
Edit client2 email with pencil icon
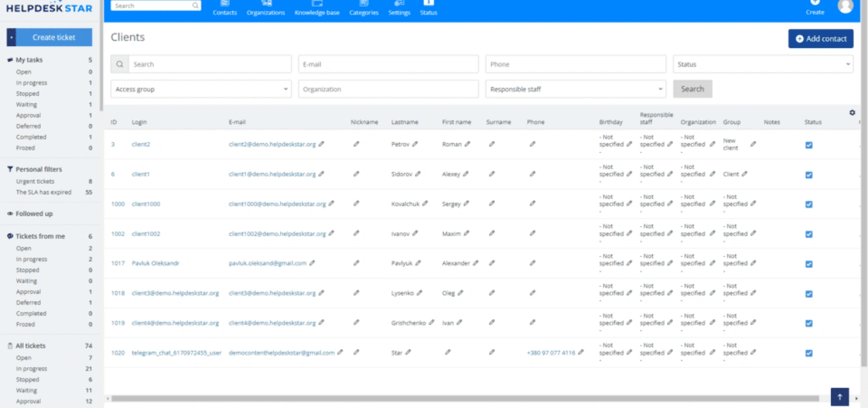322,144
